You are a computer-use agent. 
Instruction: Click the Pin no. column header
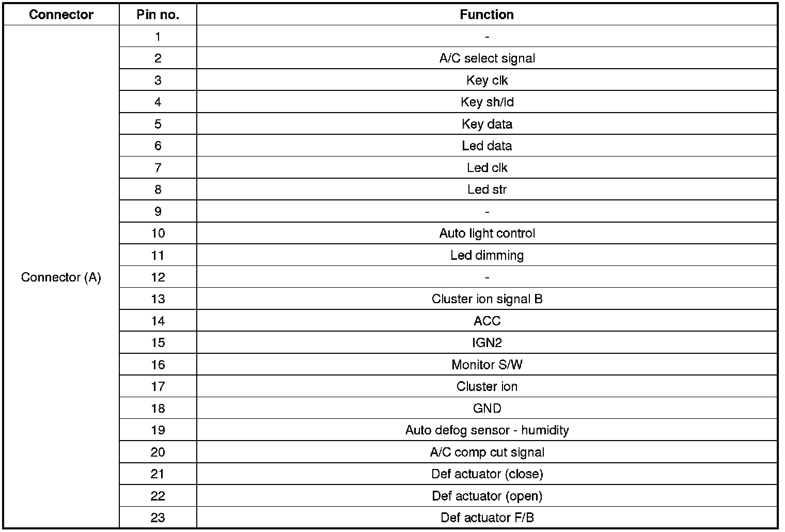(158, 14)
